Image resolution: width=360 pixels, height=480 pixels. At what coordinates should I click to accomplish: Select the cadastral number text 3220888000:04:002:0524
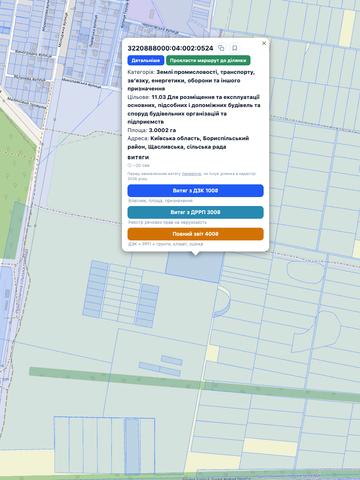click(170, 48)
